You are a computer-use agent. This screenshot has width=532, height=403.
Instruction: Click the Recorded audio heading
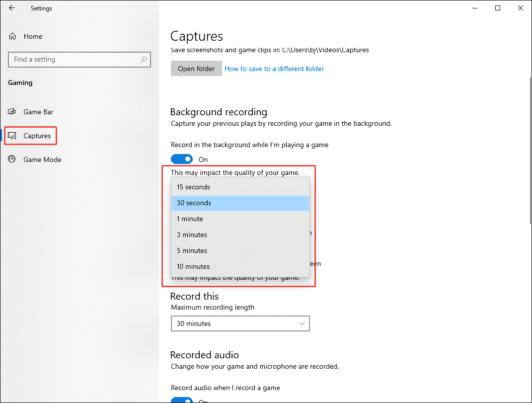click(x=204, y=355)
